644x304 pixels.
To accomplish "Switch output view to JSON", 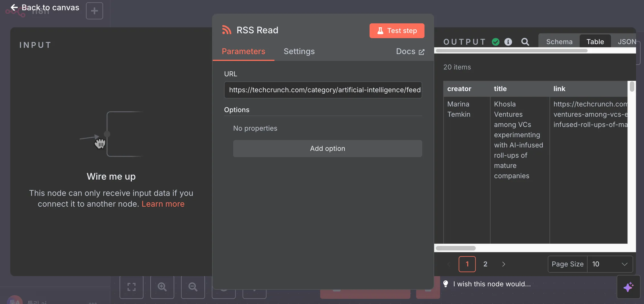I will [x=627, y=42].
